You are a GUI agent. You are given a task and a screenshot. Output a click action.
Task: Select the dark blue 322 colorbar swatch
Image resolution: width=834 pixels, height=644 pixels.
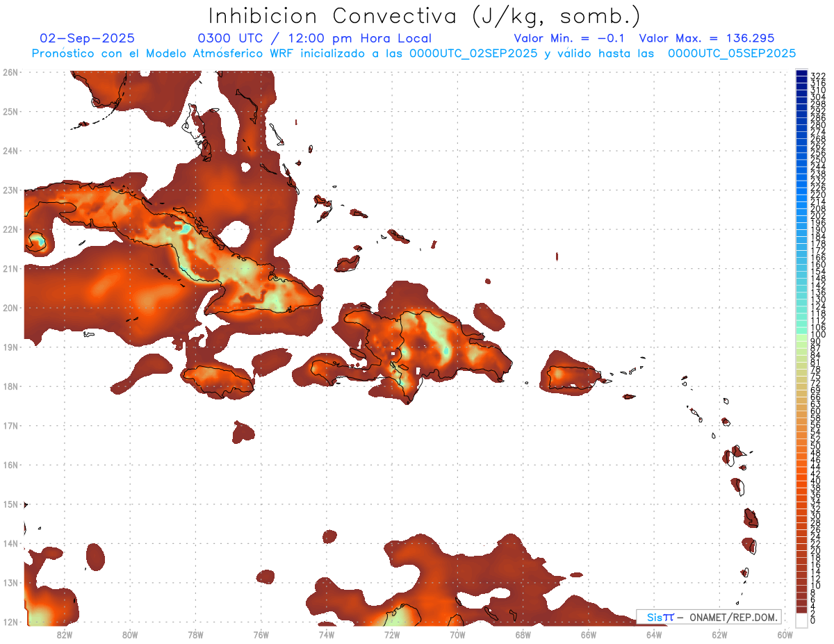click(x=801, y=74)
